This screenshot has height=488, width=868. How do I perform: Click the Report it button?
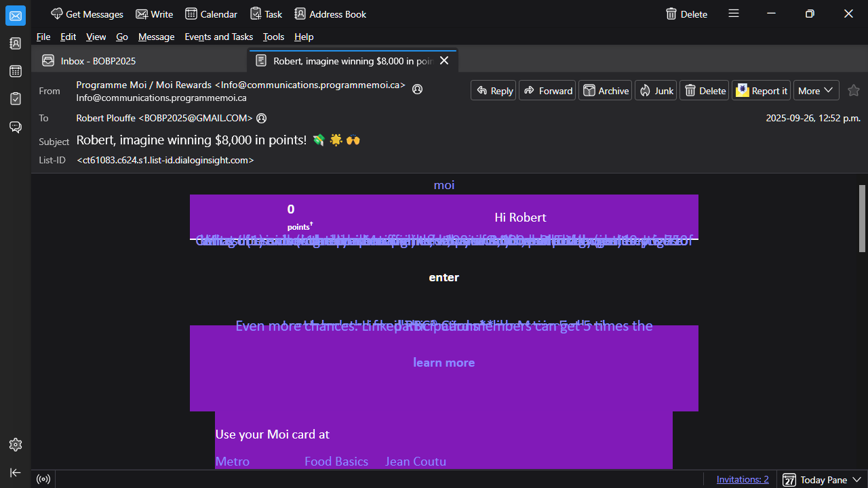click(x=762, y=91)
